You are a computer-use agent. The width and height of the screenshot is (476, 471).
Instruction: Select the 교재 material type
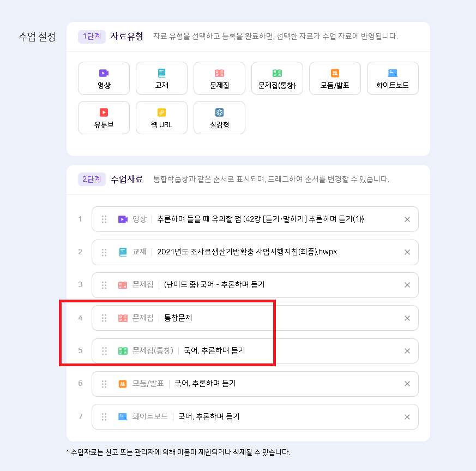161,79
